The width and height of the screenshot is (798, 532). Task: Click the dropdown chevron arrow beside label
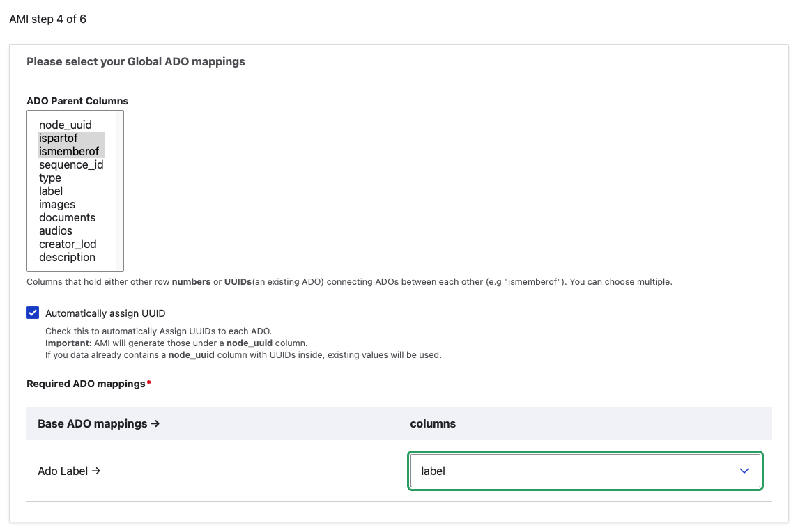pos(744,471)
